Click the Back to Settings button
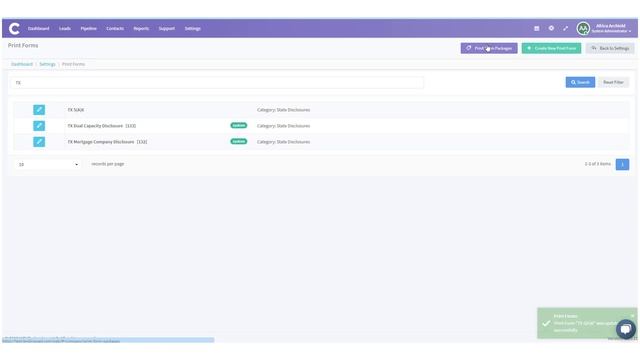Screen dimensions: 640x360 pyautogui.click(x=610, y=48)
